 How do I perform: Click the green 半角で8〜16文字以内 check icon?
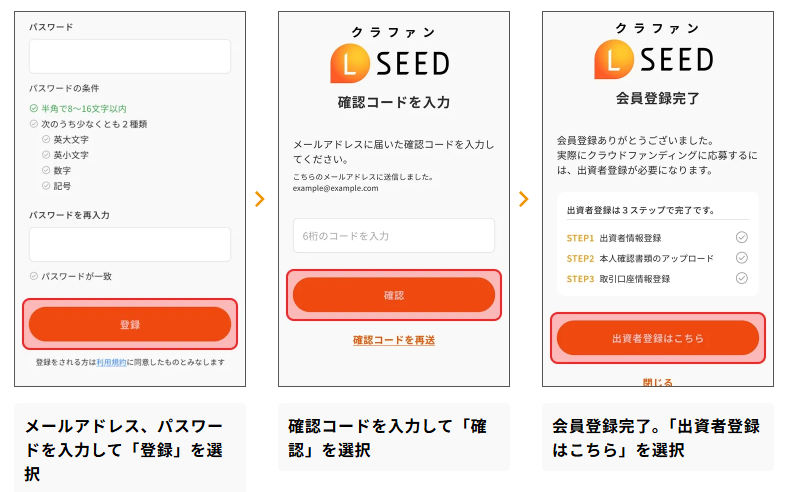coord(34,108)
